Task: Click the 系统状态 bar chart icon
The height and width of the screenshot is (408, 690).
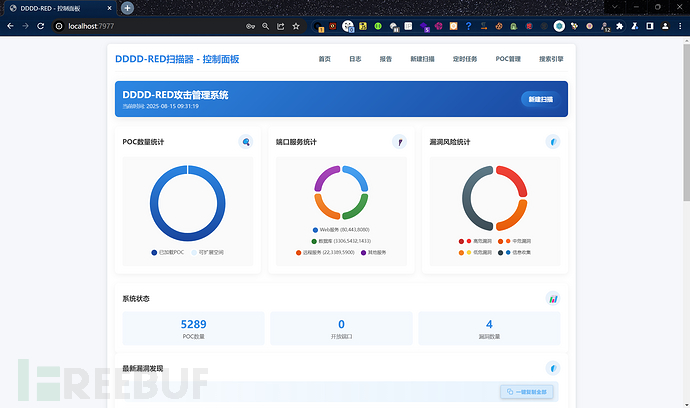Action: (553, 298)
